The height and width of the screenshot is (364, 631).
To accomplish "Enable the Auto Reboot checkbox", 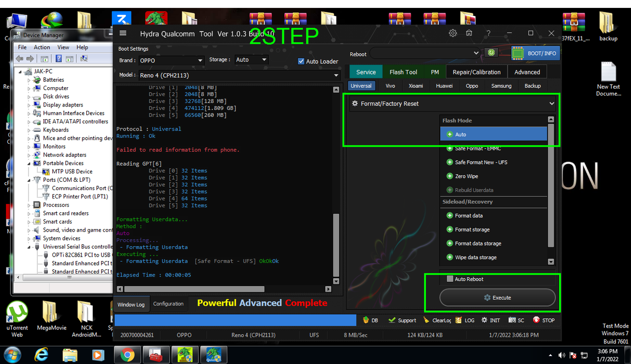I will point(450,279).
